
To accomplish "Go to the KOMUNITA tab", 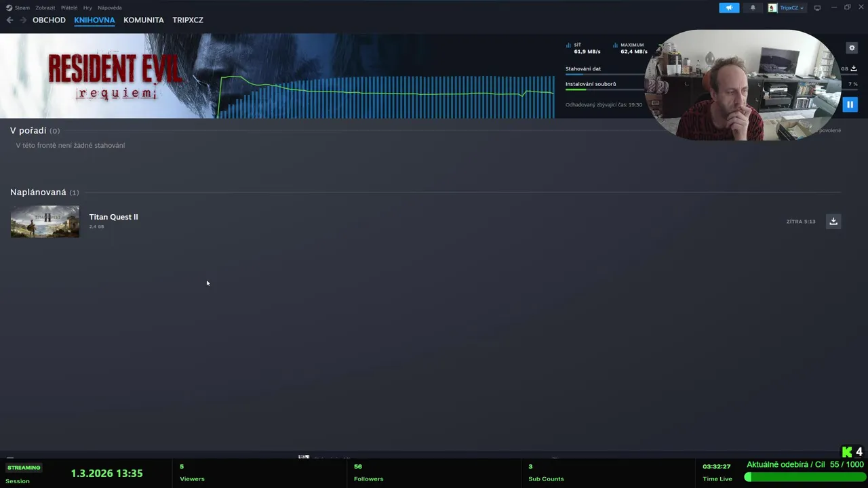I will click(144, 20).
